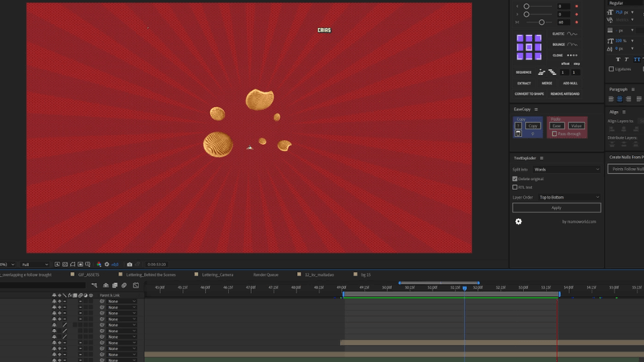Click the descending sequence stairs icon
The height and width of the screenshot is (362, 644).
(552, 72)
